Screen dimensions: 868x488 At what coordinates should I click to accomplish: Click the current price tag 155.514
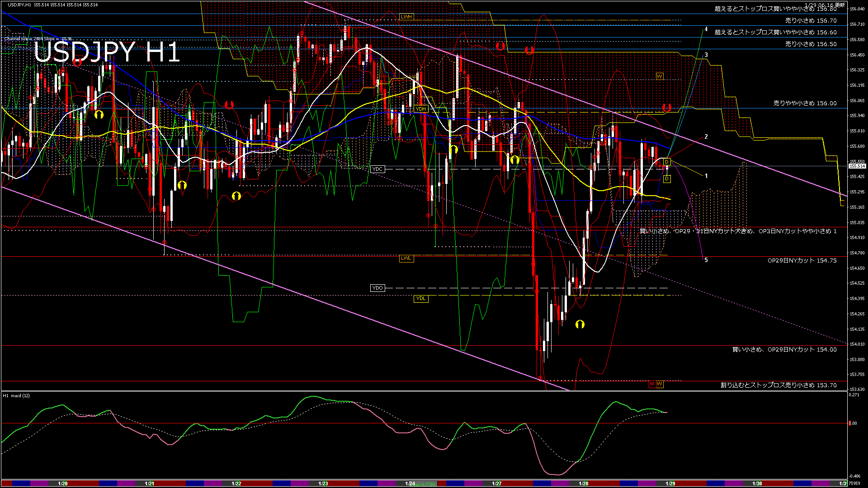click(x=857, y=166)
